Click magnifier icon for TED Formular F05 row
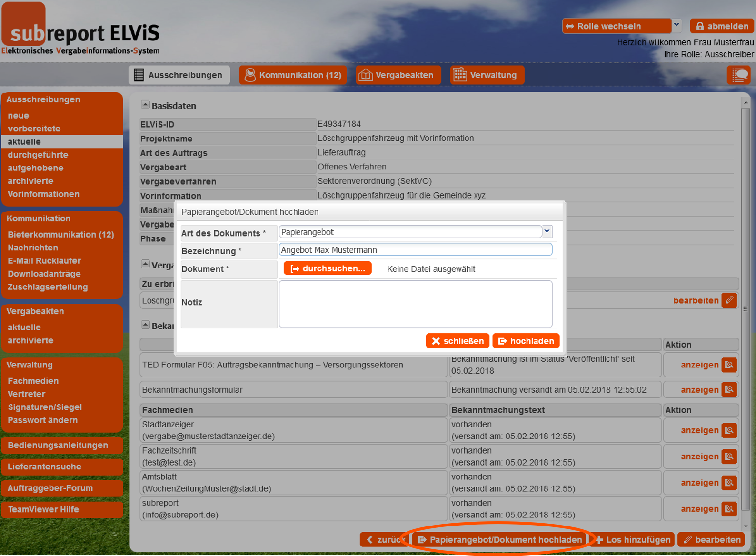756x556 pixels. 729,365
